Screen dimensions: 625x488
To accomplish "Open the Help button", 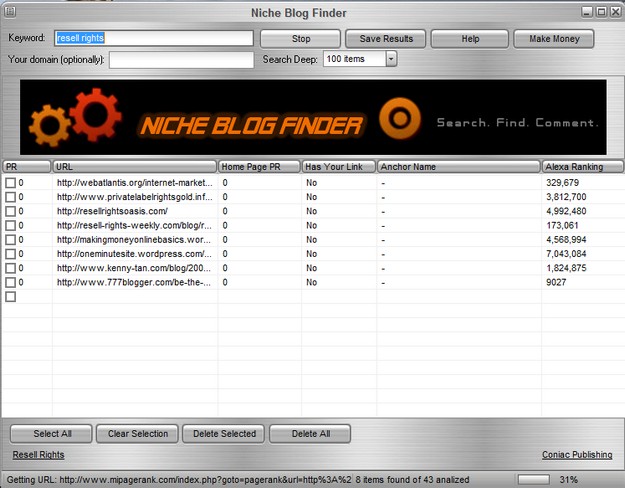I will tap(470, 39).
